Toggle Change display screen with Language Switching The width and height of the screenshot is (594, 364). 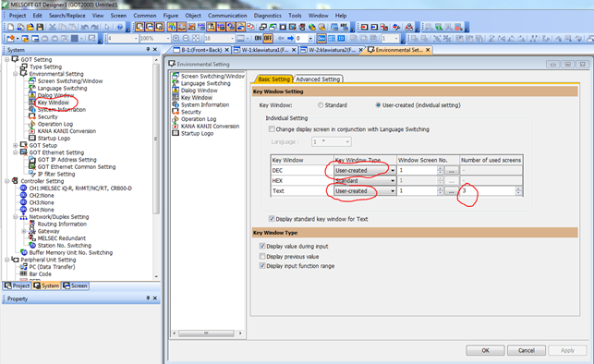point(272,129)
